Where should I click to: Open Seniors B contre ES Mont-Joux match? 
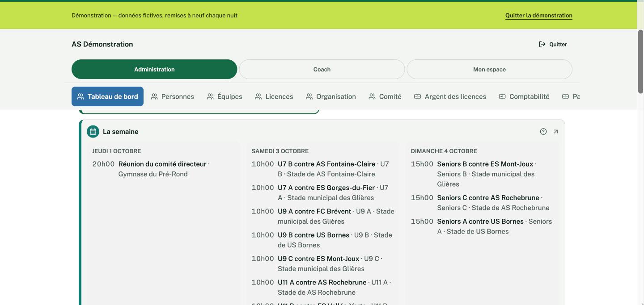click(485, 164)
